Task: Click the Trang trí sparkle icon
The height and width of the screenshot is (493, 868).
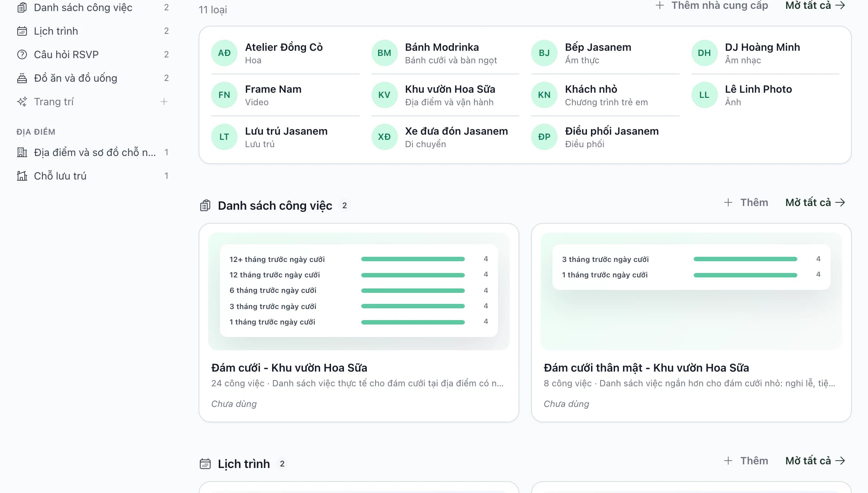Action: pos(22,102)
